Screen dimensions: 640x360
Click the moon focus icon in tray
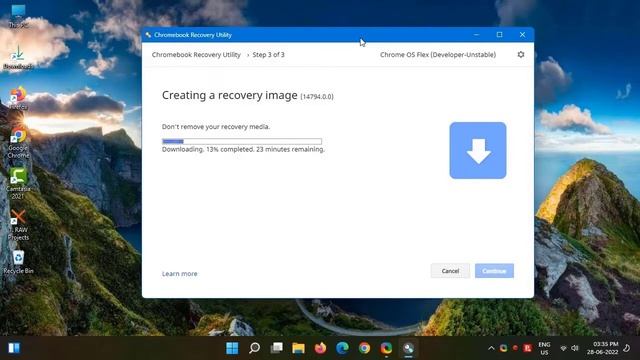627,348
